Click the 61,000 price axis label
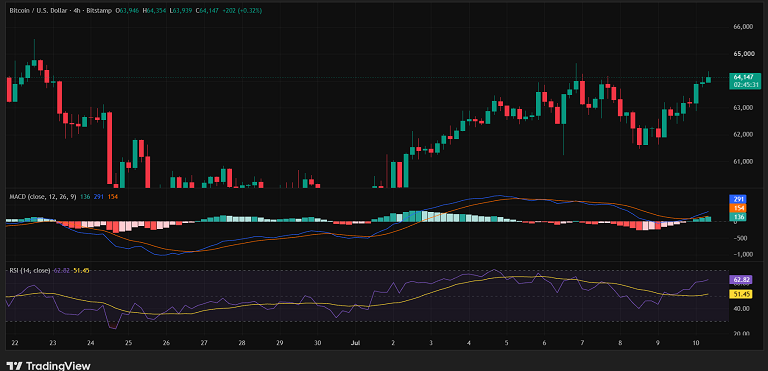The width and height of the screenshot is (768, 371). point(743,161)
